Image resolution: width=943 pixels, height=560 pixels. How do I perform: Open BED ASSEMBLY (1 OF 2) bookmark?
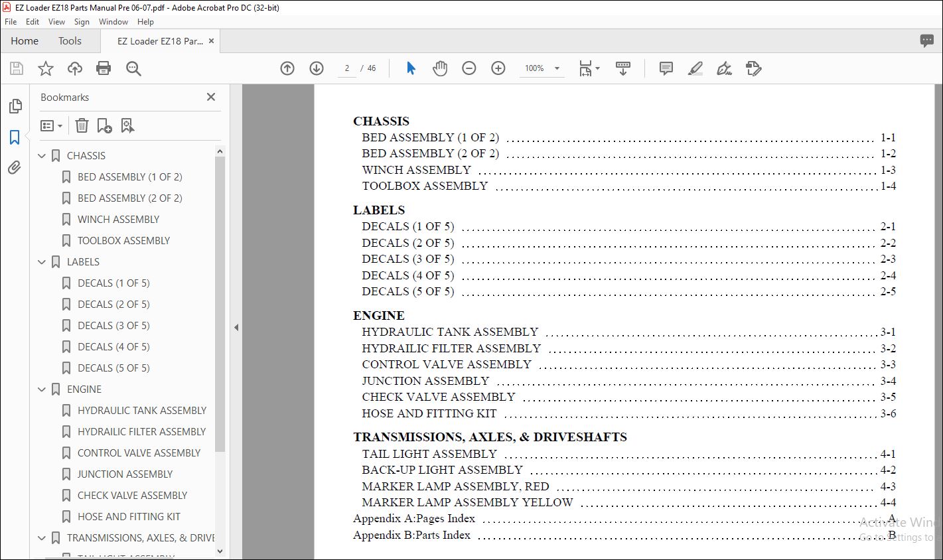pyautogui.click(x=129, y=177)
